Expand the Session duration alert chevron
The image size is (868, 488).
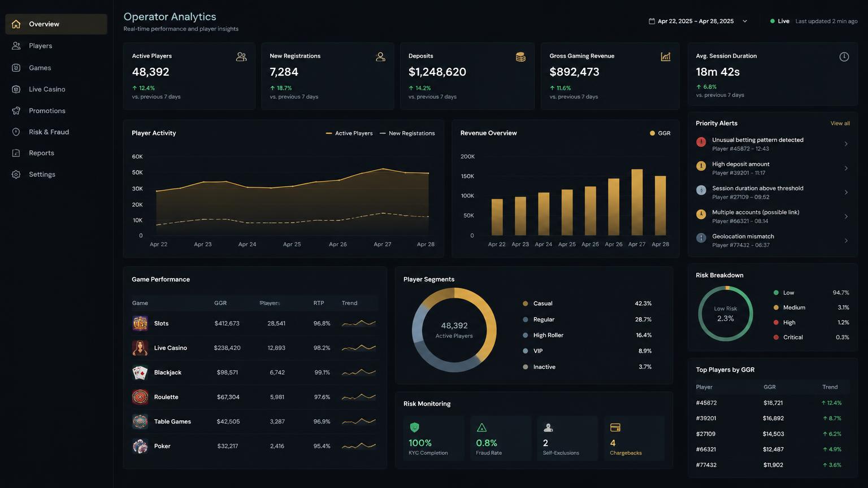846,193
